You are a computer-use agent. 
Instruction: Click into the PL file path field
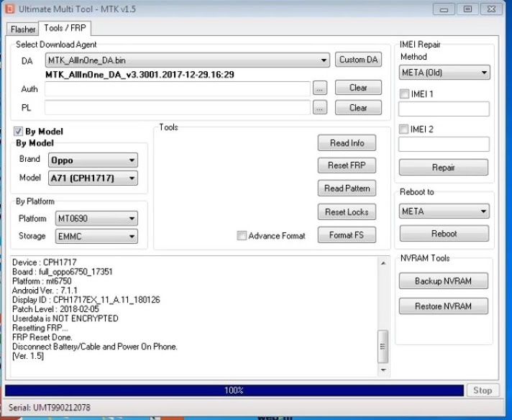coord(178,107)
